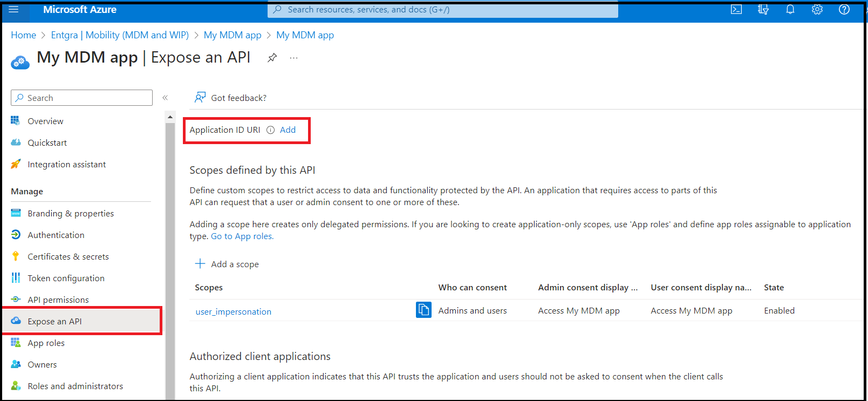
Task: Open the help question mark icon
Action: pyautogui.click(x=844, y=9)
